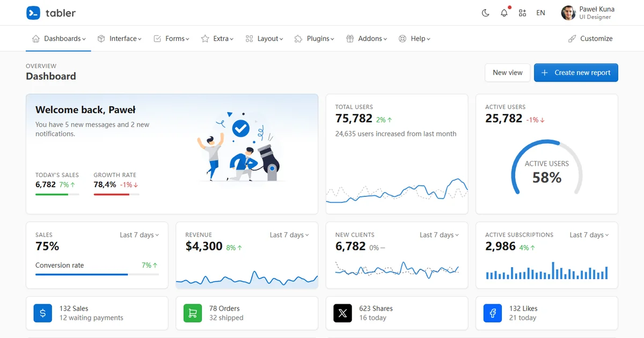Click the Forms checkbox icon
The image size is (644, 338).
157,39
